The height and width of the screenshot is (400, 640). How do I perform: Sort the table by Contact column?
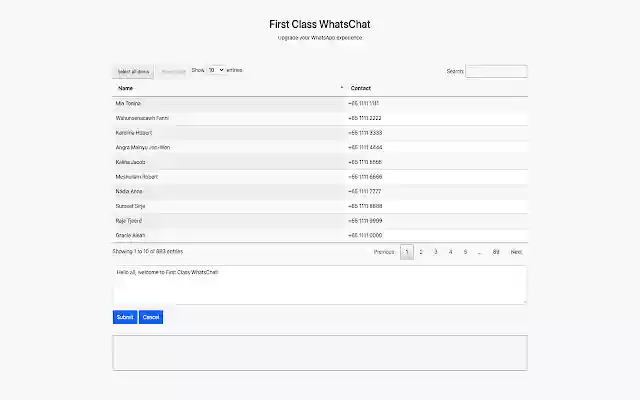click(x=360, y=88)
